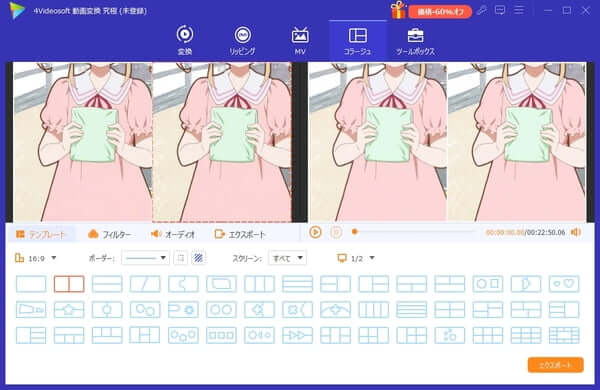Choose the circle and square template
600x390 pixels.
[x=488, y=284]
